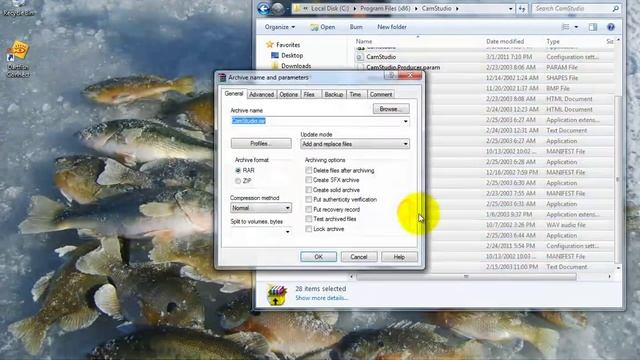This screenshot has height=360, width=640.
Task: Open Explorer help question mark icon
Action: pyautogui.click(x=611, y=27)
